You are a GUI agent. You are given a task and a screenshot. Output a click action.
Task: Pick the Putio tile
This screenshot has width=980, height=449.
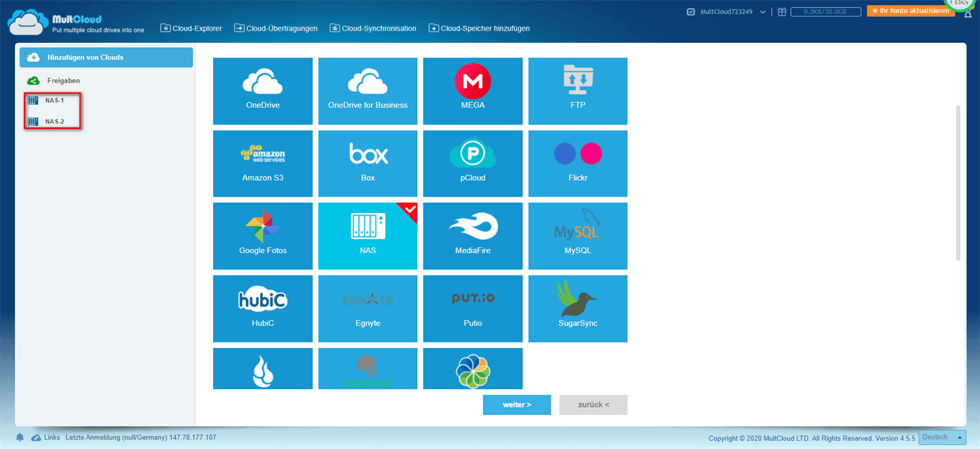coord(473,308)
